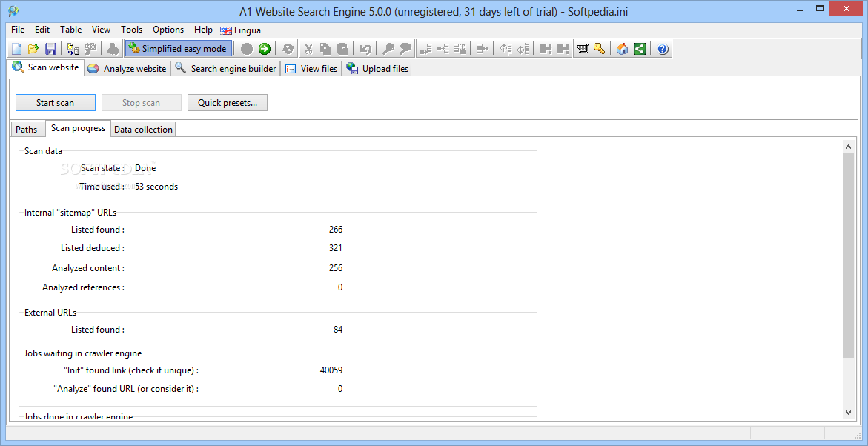Open the home page house icon

622,49
